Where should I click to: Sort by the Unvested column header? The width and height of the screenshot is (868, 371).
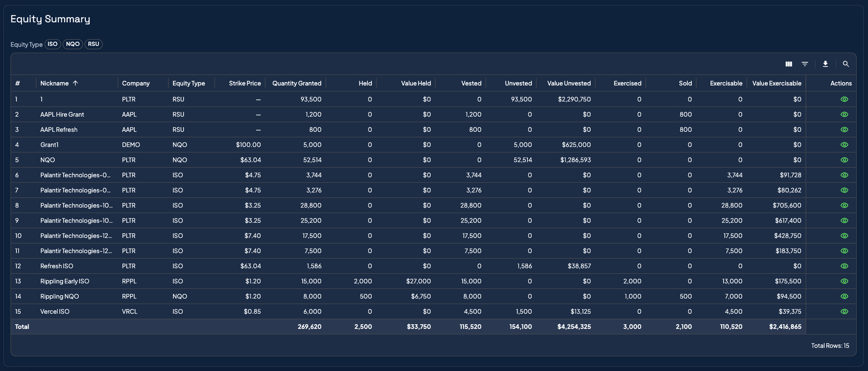(x=519, y=83)
